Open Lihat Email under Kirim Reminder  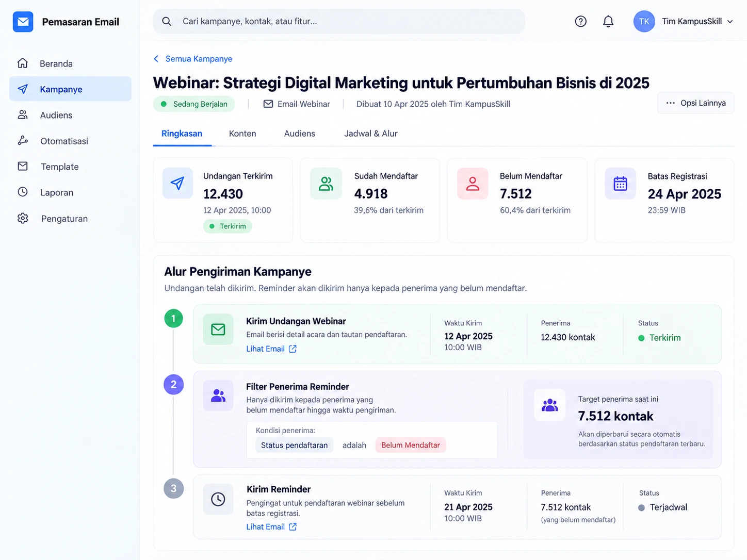(271, 526)
